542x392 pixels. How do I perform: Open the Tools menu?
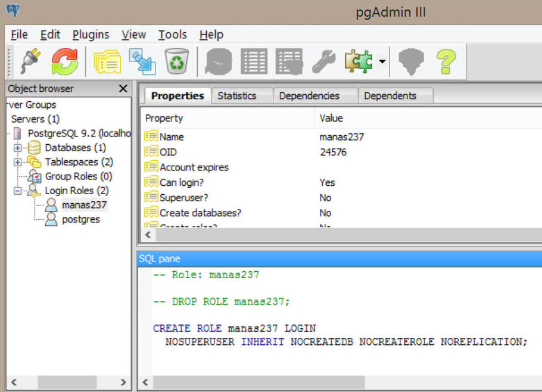173,35
